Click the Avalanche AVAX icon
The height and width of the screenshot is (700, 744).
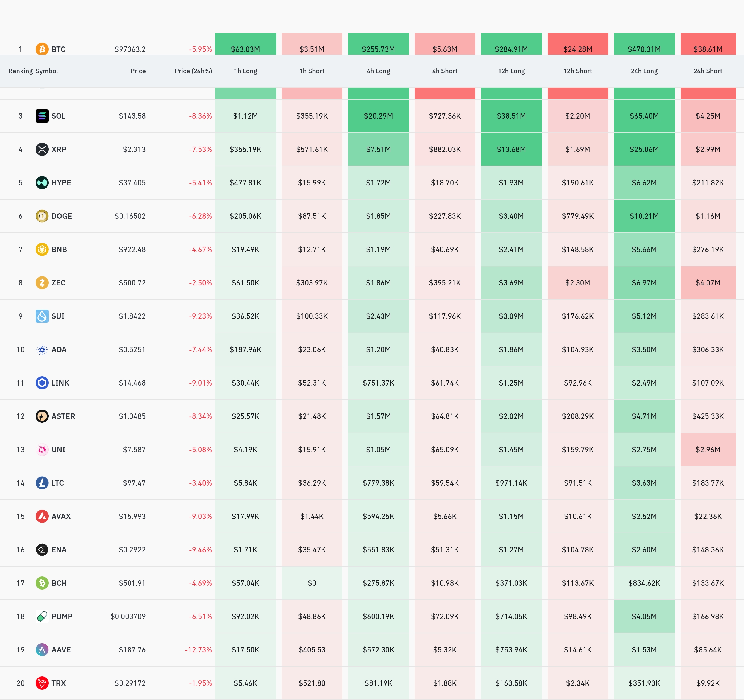coord(42,516)
